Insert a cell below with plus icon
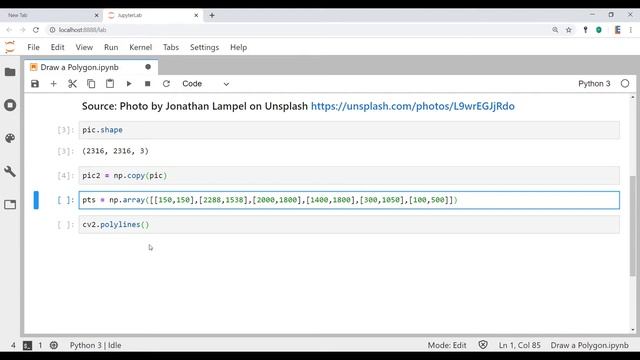The image size is (640, 360). [x=53, y=84]
